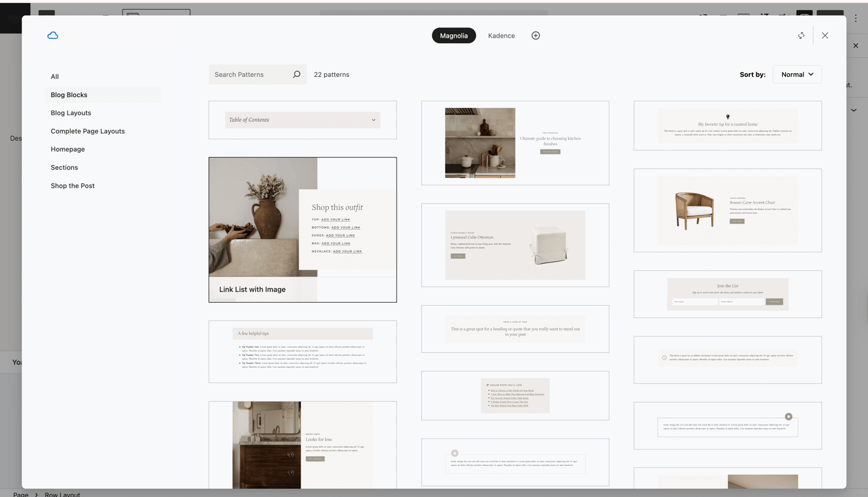Select the All category
Image resolution: width=868 pixels, height=497 pixels.
tap(55, 77)
